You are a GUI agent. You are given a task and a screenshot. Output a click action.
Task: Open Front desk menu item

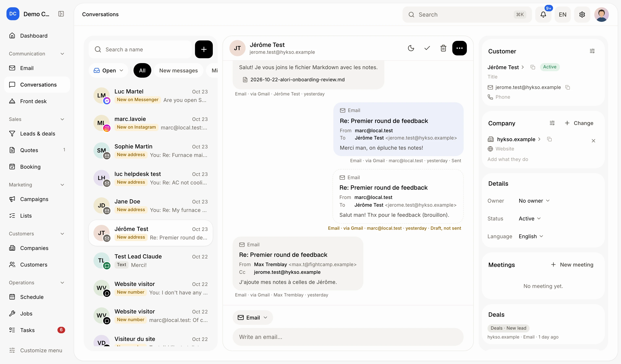point(37,101)
